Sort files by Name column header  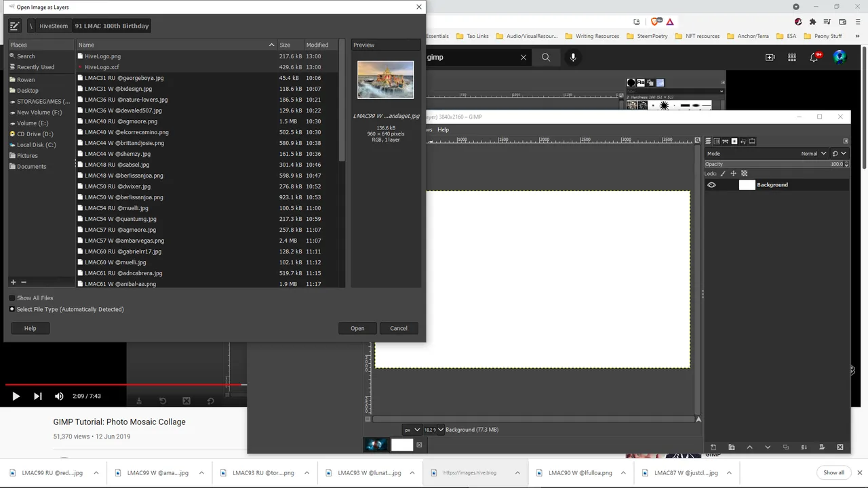pos(176,45)
